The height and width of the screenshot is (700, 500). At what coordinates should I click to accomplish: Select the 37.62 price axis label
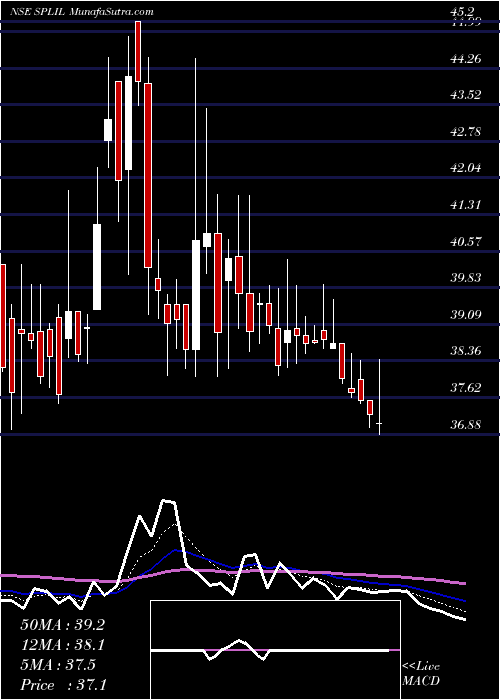pos(466,388)
